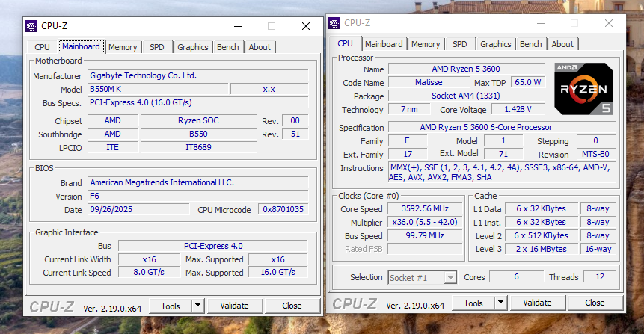Close right CPU-Z window with X
This screenshot has height=334, width=644.
coord(609,23)
